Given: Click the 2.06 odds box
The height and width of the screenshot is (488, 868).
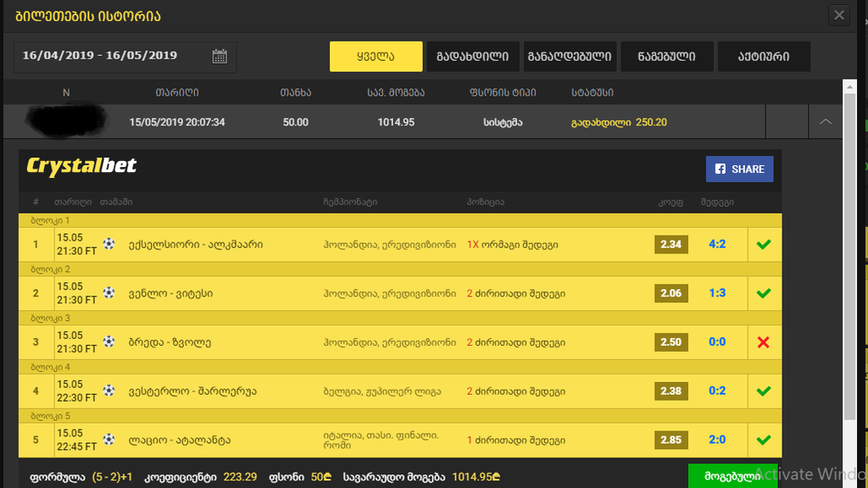Looking at the screenshot, I should coord(671,293).
